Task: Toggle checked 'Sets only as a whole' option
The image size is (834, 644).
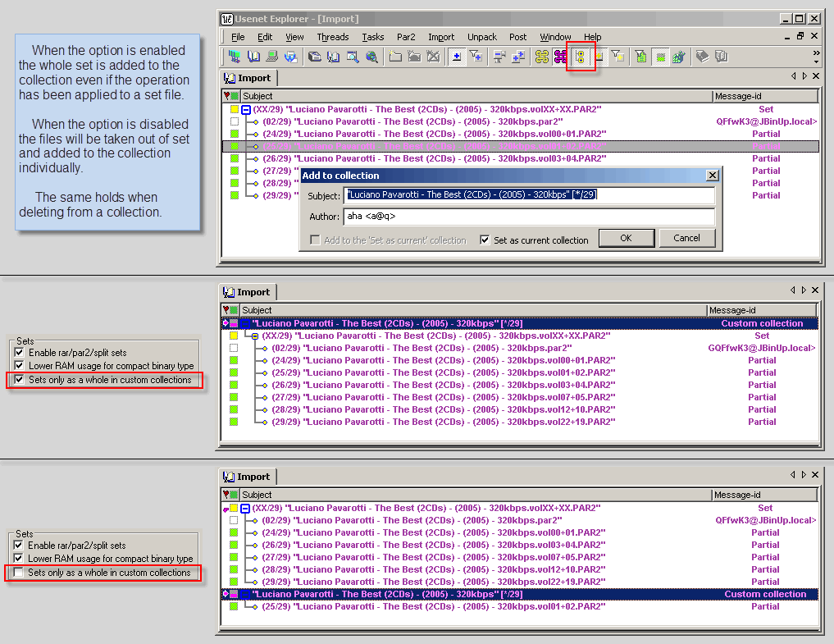Action: 20,380
